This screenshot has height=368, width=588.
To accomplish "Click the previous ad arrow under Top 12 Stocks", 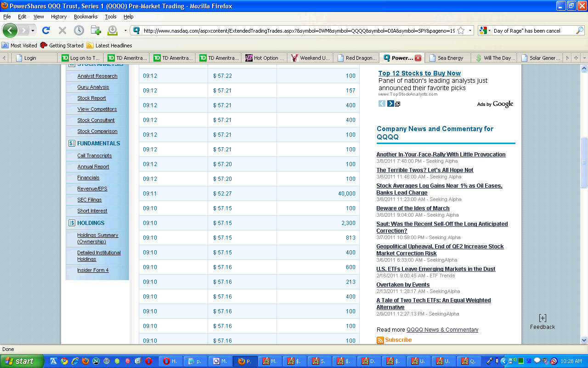I will pyautogui.click(x=382, y=103).
